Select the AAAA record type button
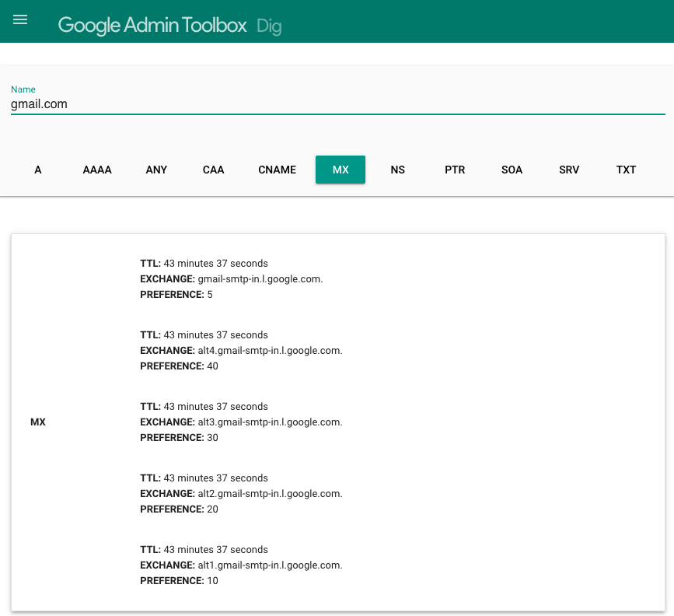Screen dimensions: 674x616 click(x=97, y=170)
